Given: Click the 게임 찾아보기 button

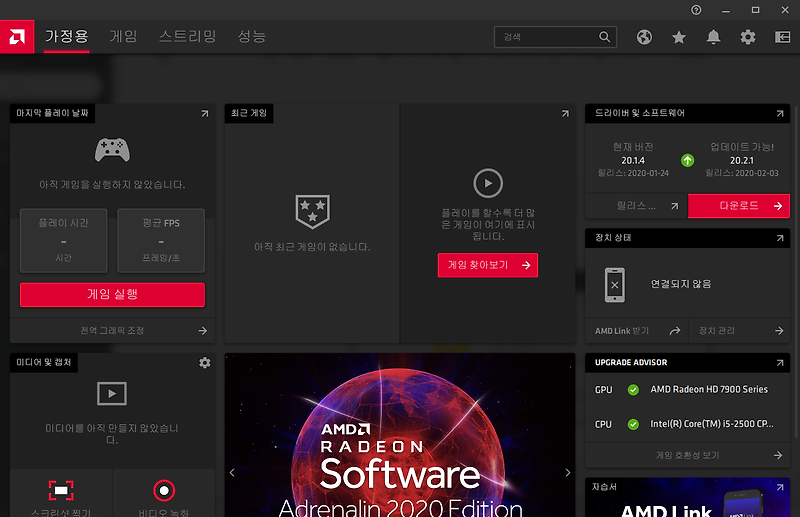Looking at the screenshot, I should pos(488,265).
